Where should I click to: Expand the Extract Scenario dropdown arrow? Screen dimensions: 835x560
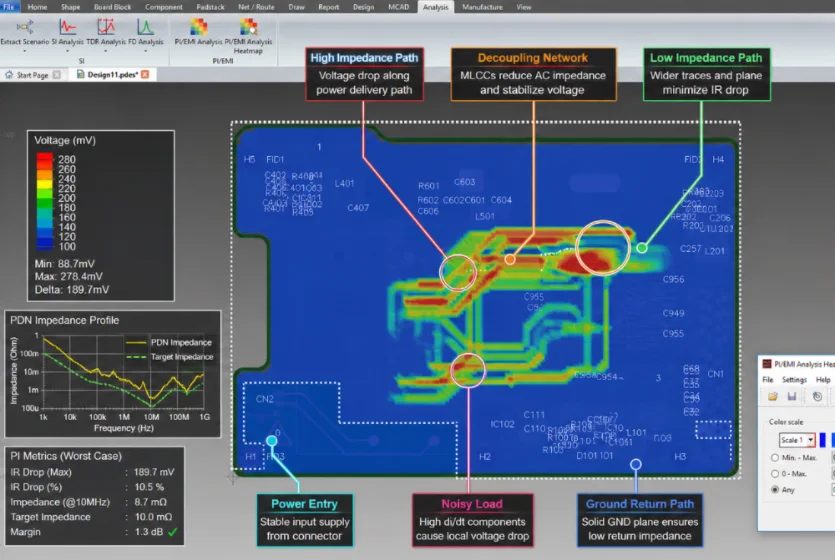(x=24, y=51)
